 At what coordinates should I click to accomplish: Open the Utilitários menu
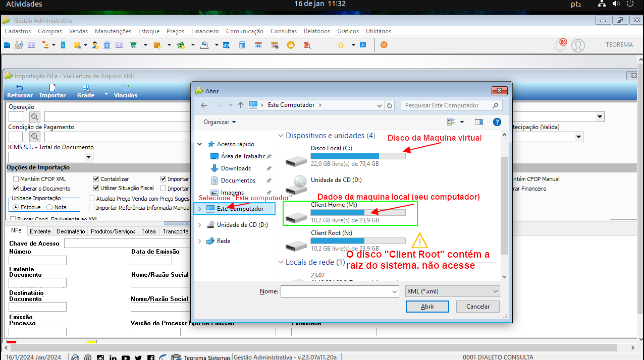379,31
